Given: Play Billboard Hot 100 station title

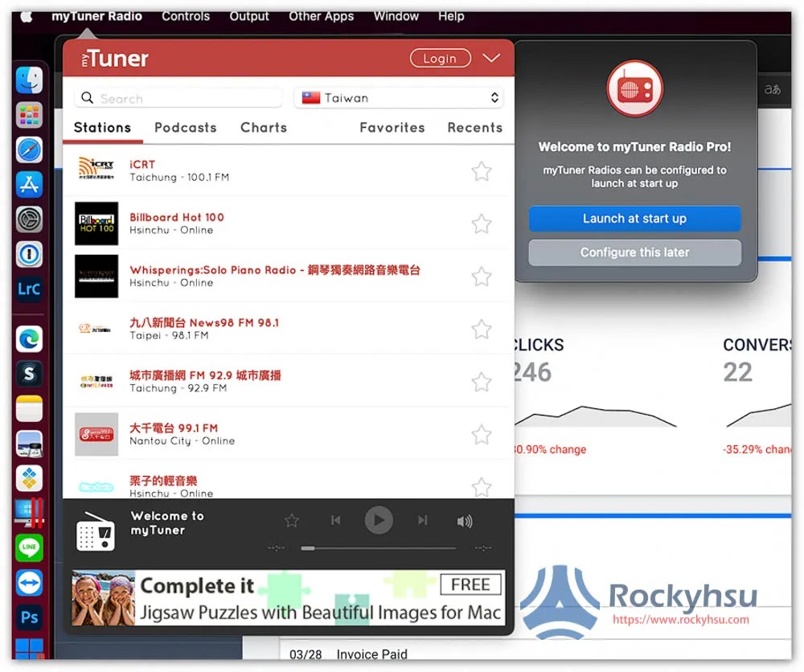Looking at the screenshot, I should click(177, 217).
